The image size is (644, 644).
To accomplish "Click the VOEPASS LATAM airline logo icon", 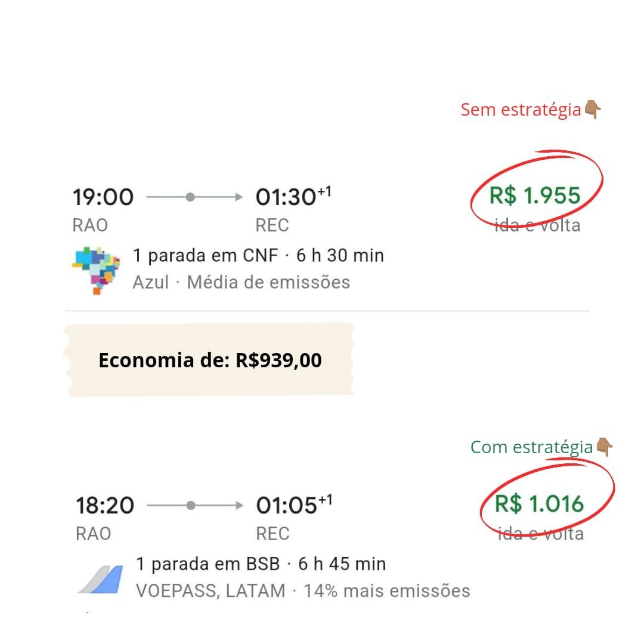I will click(100, 579).
